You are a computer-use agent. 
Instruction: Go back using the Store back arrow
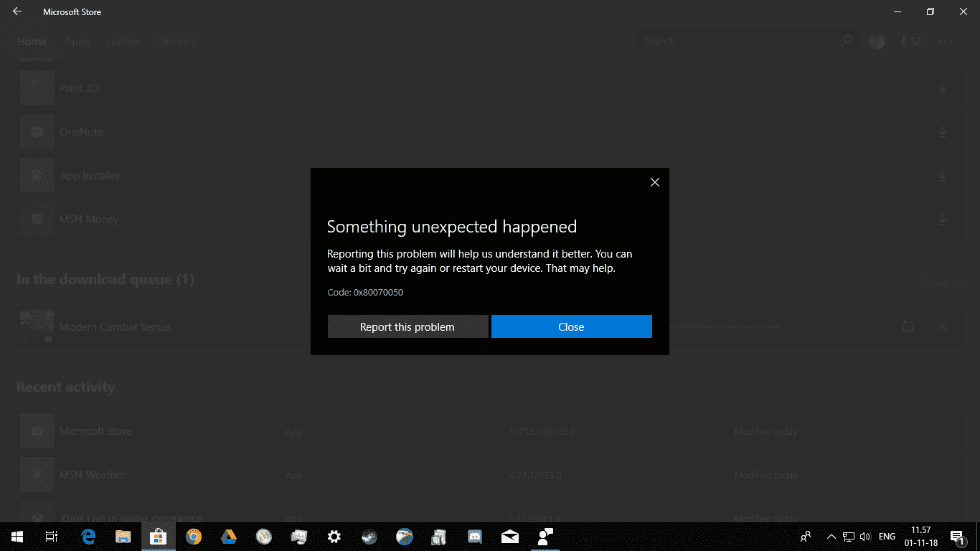17,11
